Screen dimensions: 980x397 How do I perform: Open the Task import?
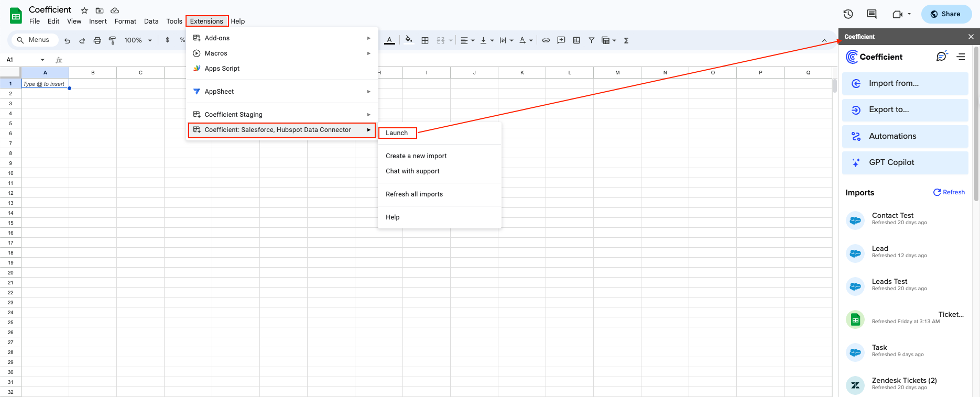pos(905,351)
